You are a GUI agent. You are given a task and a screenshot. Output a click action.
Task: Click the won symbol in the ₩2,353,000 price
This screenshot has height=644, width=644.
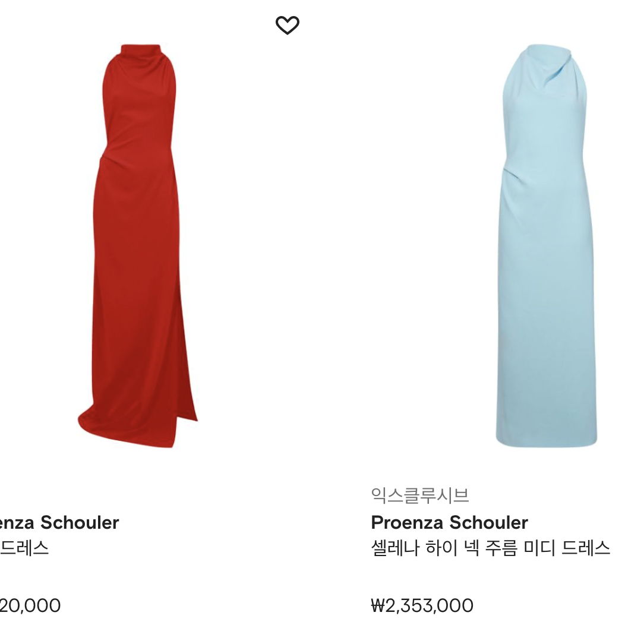[x=378, y=605]
